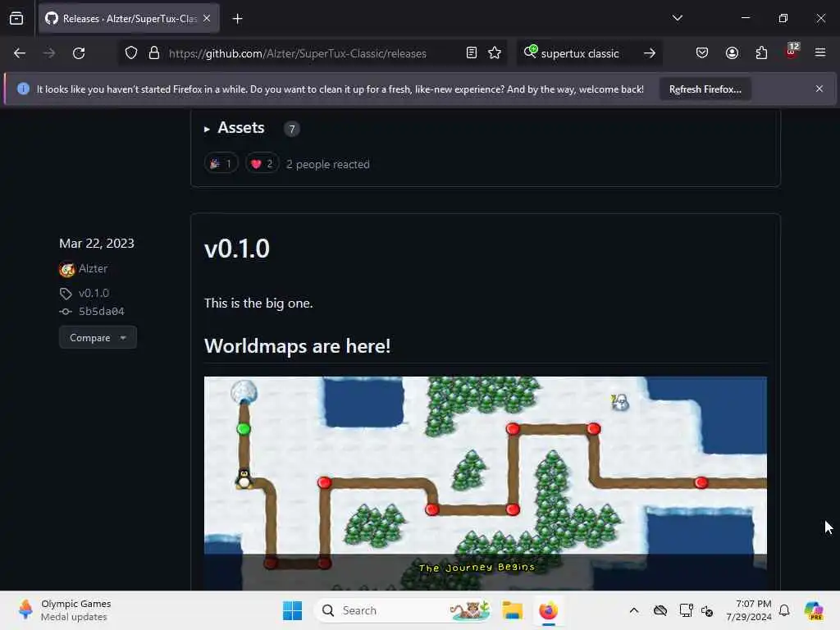Open File Explorer from the taskbar
This screenshot has height=630, width=840.
[512, 610]
